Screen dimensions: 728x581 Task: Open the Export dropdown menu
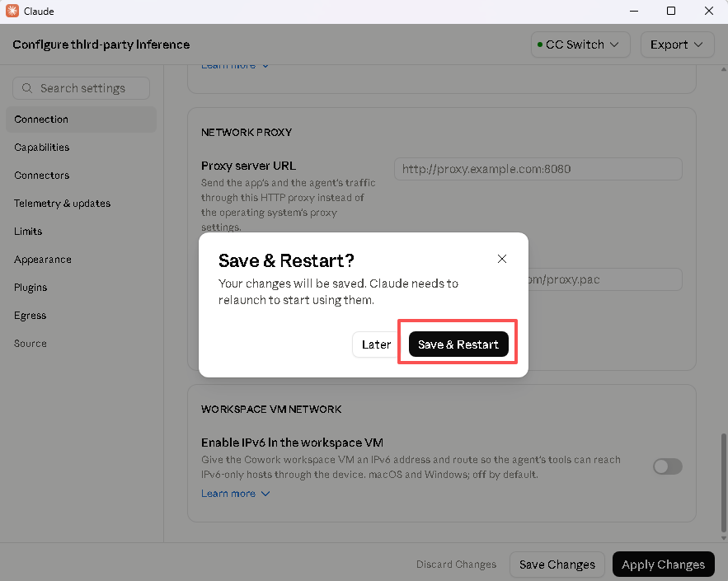click(x=677, y=45)
